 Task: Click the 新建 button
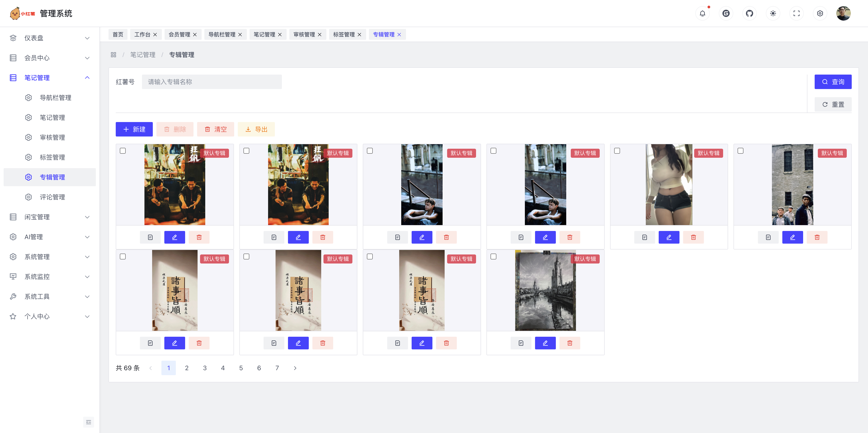tap(134, 129)
